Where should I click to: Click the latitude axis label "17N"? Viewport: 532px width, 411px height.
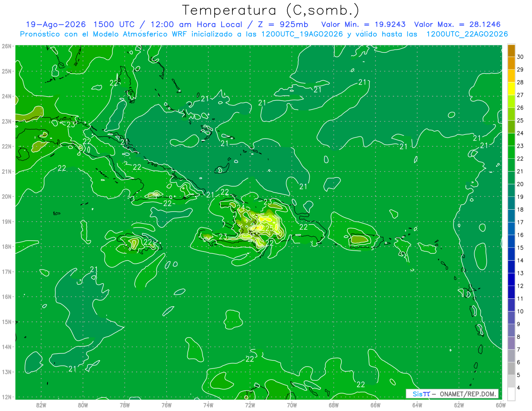point(6,272)
